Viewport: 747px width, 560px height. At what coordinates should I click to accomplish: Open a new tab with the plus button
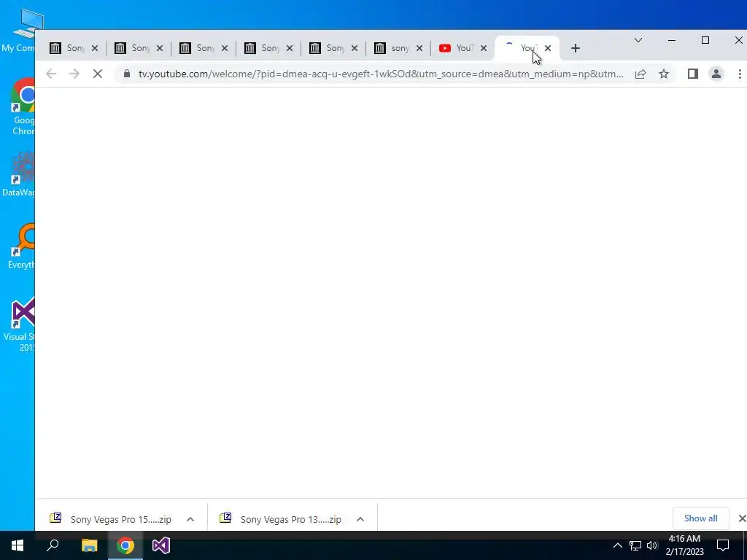point(576,48)
